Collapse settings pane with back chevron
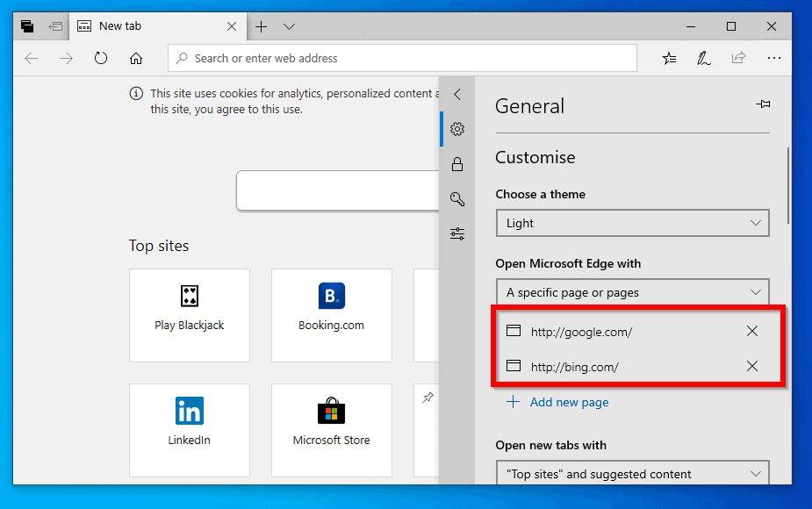Viewport: 812px width, 509px height. coord(456,94)
